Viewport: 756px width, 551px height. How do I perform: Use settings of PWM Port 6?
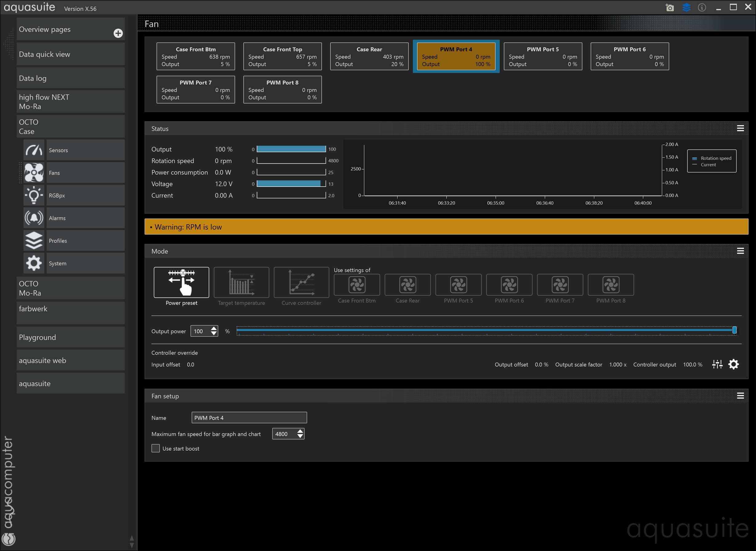[509, 285]
